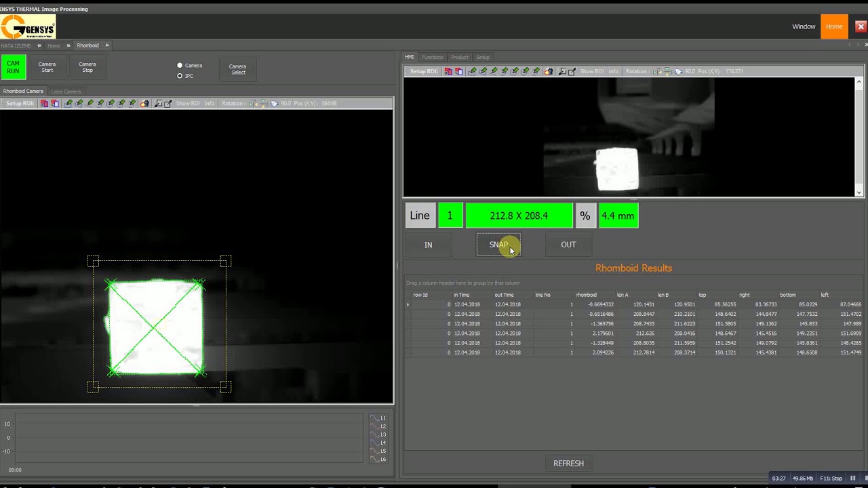Select the first green pen tool in left camera toolbar
The width and height of the screenshot is (868, 488).
tap(68, 103)
